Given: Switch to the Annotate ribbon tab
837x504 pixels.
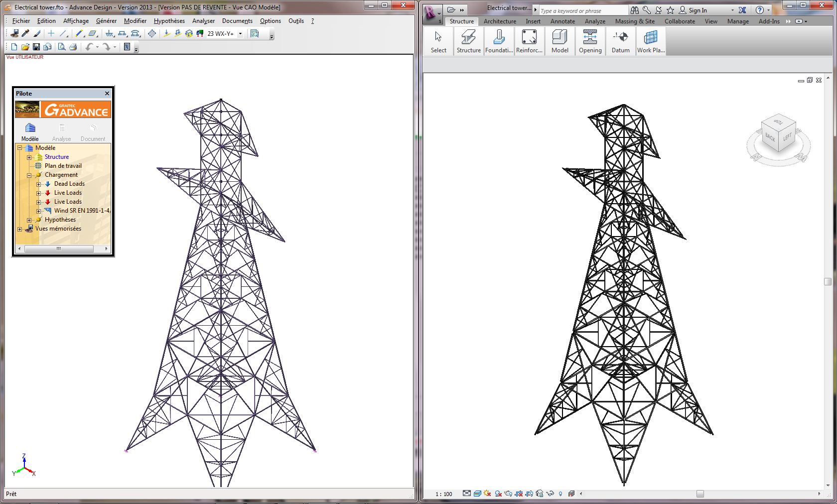Looking at the screenshot, I should point(562,21).
